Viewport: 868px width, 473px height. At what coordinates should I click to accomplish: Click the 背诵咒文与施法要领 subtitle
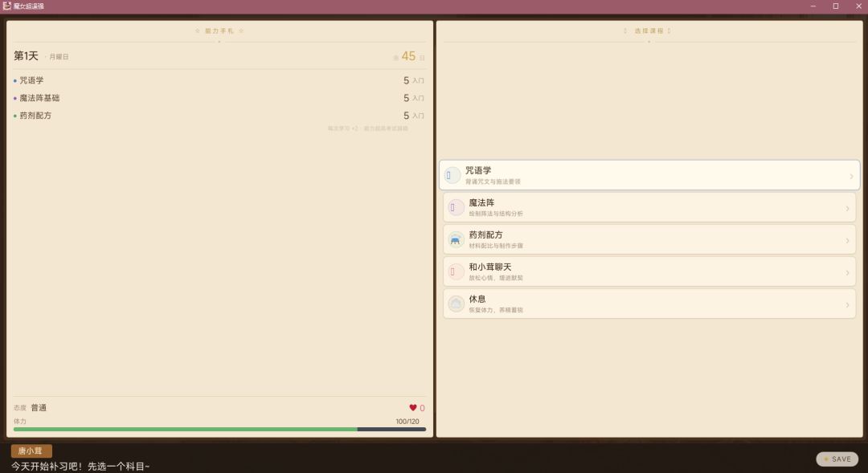pyautogui.click(x=493, y=181)
